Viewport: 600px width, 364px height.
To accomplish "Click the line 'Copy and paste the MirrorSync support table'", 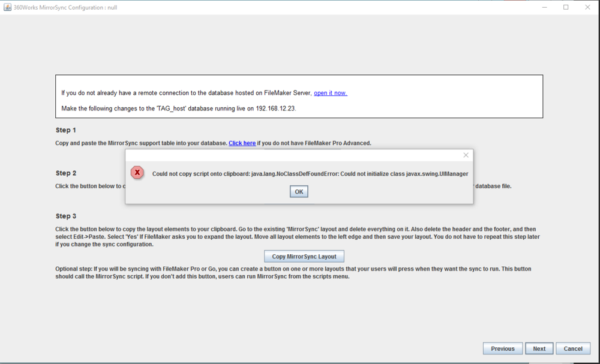I will click(213, 143).
